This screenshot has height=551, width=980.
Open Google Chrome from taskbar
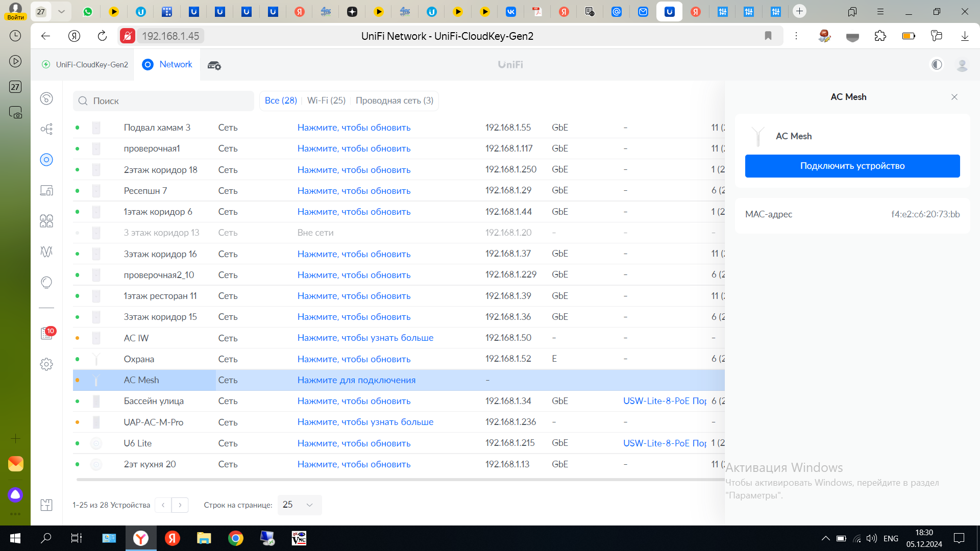pyautogui.click(x=235, y=538)
